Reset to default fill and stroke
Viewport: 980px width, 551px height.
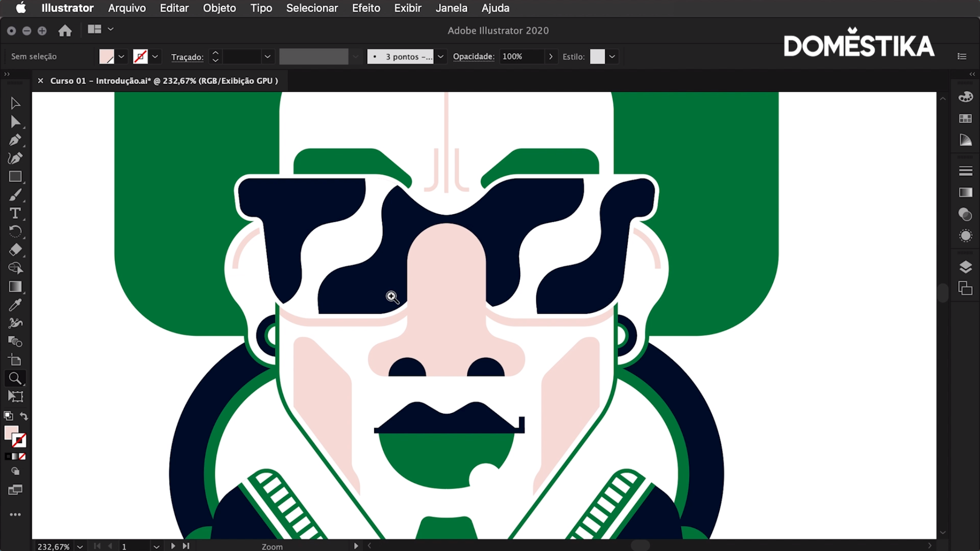point(8,416)
